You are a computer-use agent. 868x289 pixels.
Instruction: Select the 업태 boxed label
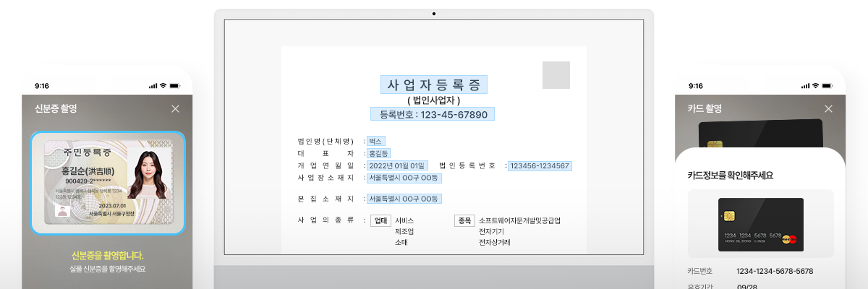[x=380, y=220]
